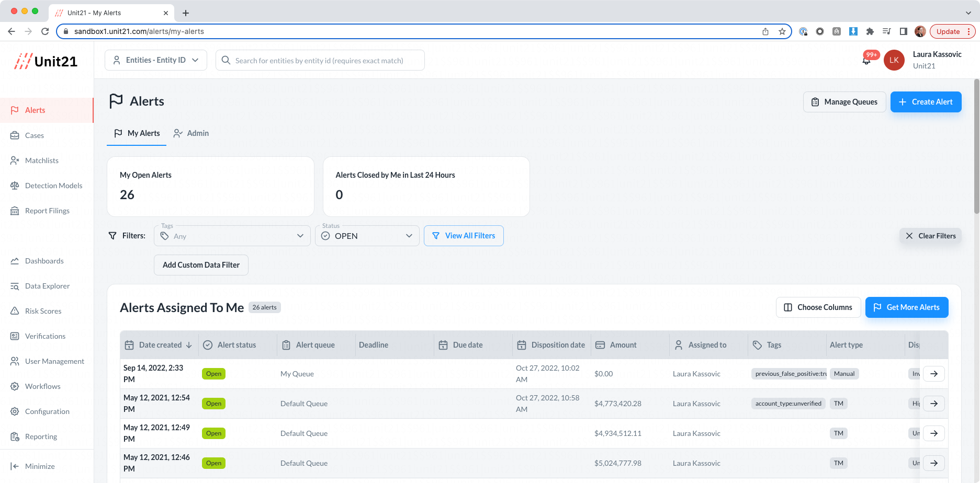Click the Create Alert button
980x483 pixels.
click(x=926, y=102)
